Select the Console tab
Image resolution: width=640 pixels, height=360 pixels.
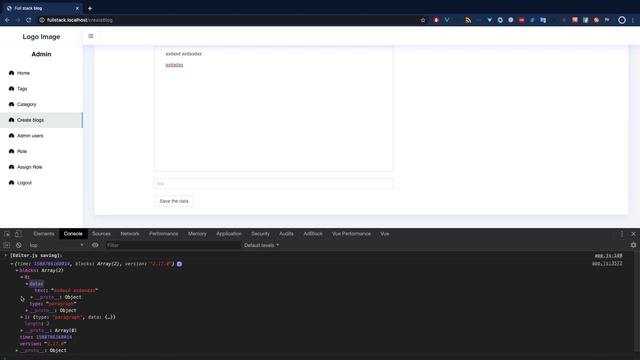coord(73,234)
